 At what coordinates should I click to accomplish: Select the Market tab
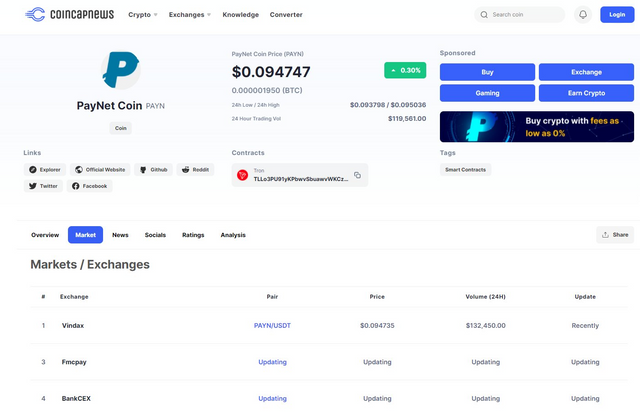pyautogui.click(x=85, y=235)
